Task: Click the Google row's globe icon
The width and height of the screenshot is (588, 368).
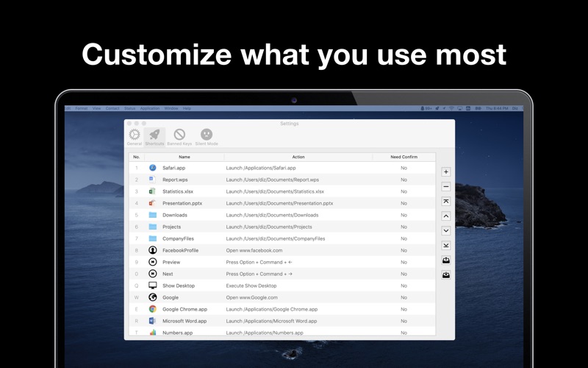Action: click(153, 297)
